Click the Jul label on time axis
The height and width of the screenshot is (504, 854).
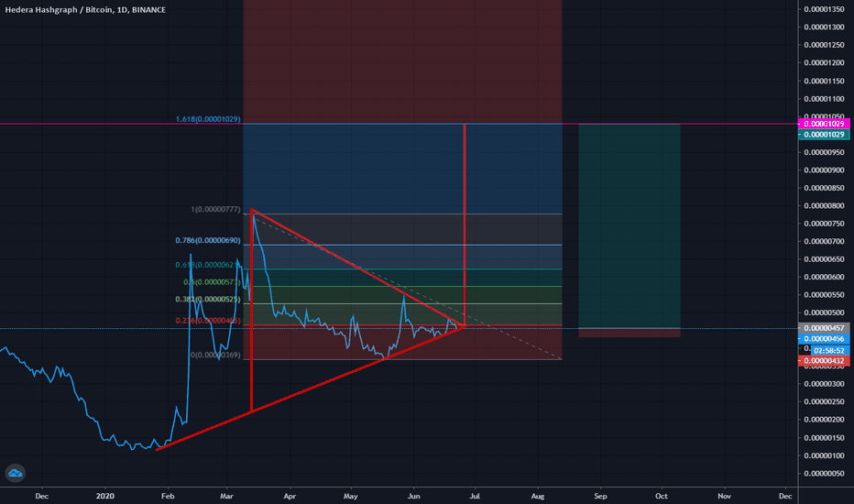coord(475,496)
